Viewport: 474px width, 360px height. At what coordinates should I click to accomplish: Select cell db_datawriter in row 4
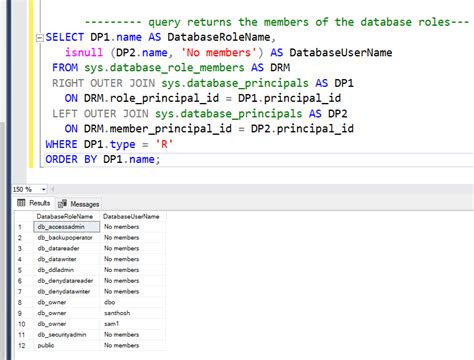click(x=66, y=259)
